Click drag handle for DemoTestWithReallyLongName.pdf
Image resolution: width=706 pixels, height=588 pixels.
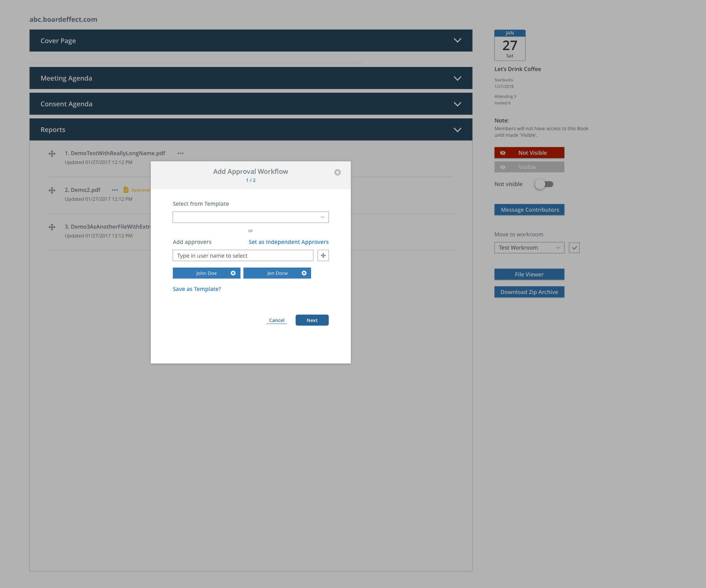[x=52, y=154]
